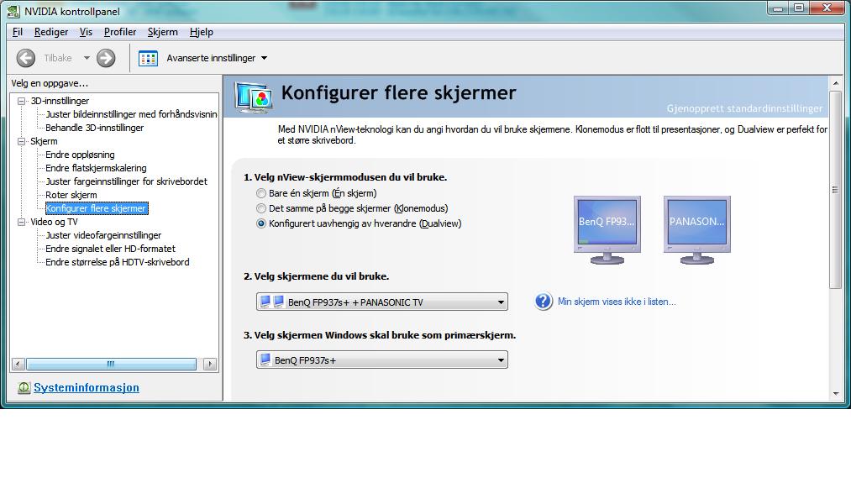851x504 pixels.
Task: Open the Hjelp menu
Action: pos(202,32)
